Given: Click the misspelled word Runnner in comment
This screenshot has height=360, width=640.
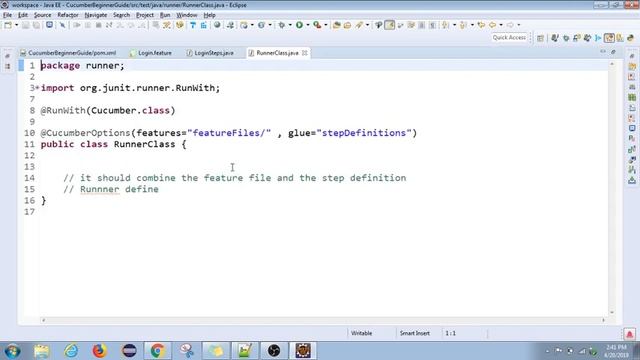Looking at the screenshot, I should click(100, 189).
